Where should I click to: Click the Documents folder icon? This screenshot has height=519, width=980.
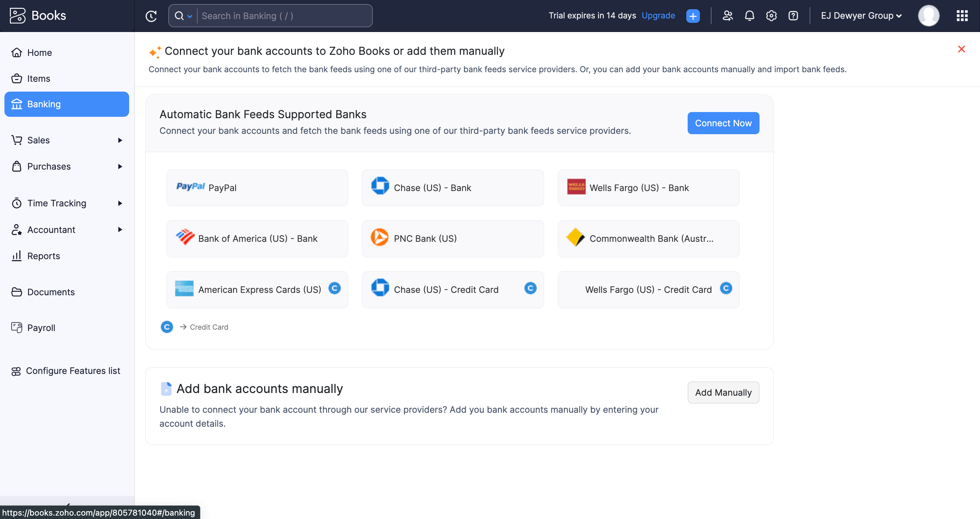[x=16, y=292]
